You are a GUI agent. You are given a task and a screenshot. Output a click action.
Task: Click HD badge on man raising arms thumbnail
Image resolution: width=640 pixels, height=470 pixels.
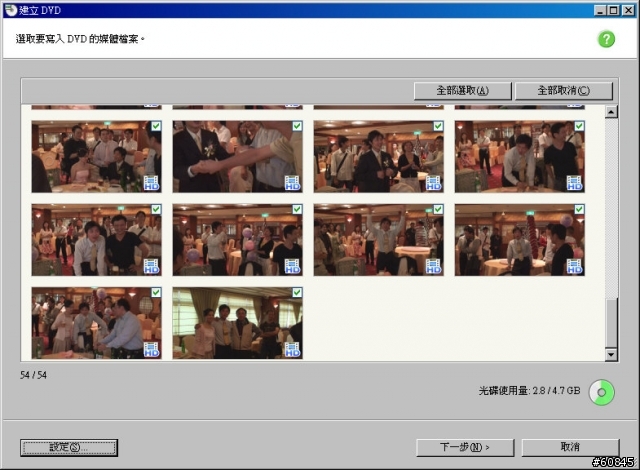(x=433, y=266)
